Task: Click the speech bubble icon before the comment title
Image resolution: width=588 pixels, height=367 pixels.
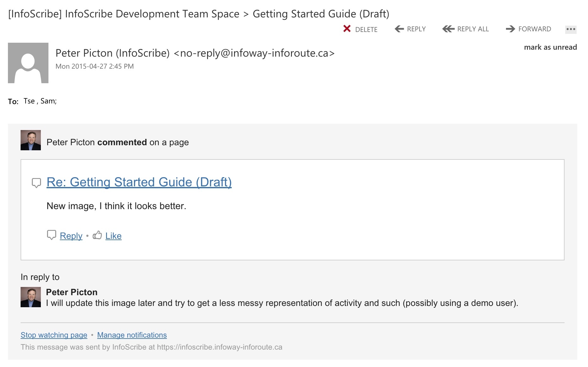Action: pyautogui.click(x=36, y=183)
